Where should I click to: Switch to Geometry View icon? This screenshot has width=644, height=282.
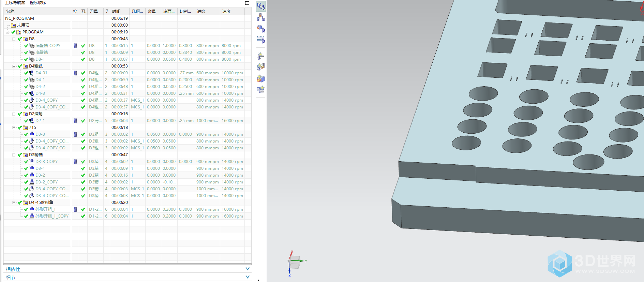[261, 28]
